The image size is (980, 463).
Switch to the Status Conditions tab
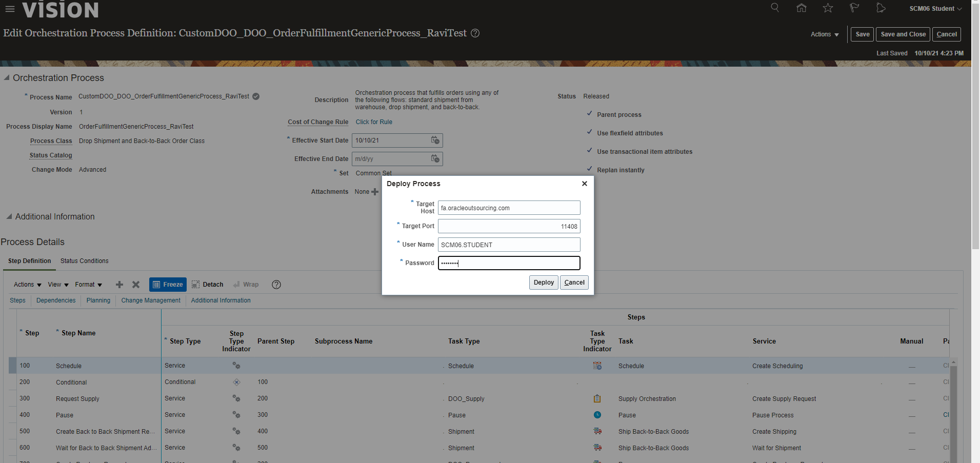[85, 261]
